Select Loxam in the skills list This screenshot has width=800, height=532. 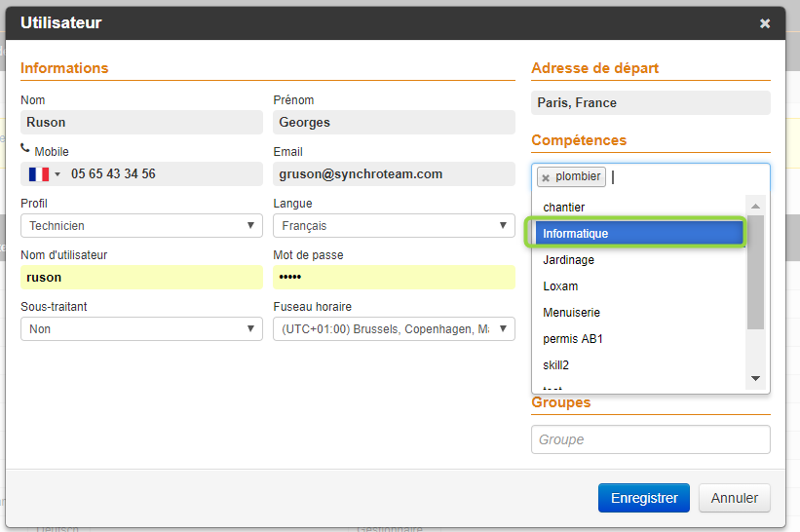640,286
